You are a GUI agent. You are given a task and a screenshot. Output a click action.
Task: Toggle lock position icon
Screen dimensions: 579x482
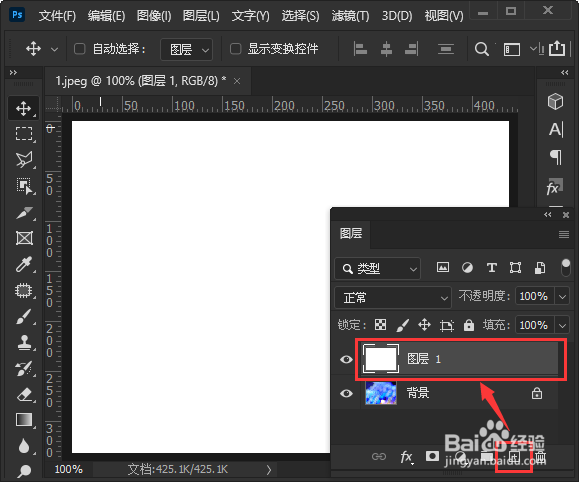click(x=424, y=325)
